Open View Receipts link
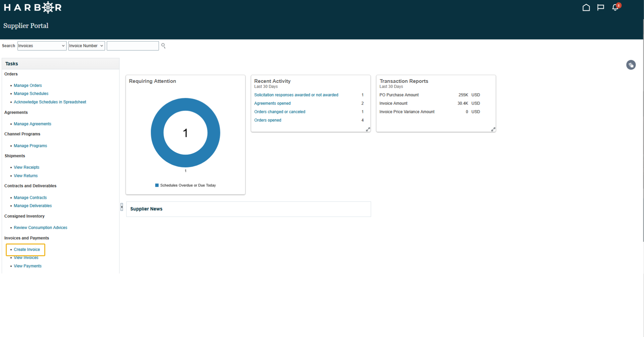The width and height of the screenshot is (644, 337). tap(26, 167)
